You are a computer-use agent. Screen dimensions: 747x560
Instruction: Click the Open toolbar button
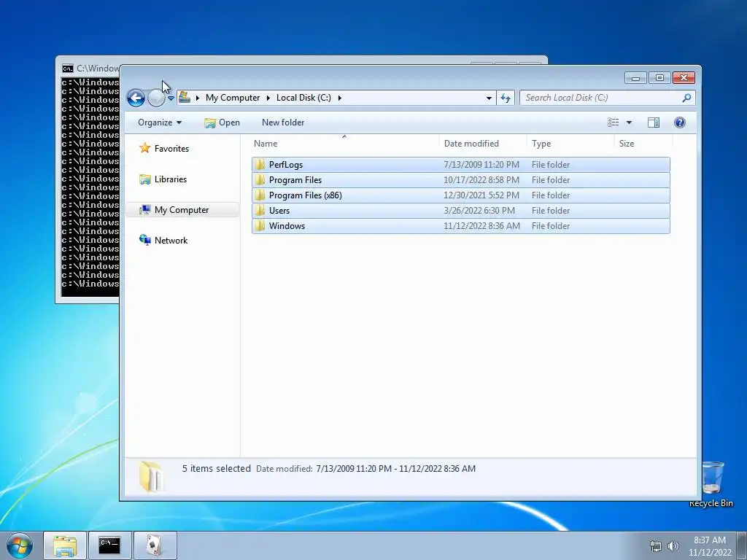(x=222, y=122)
